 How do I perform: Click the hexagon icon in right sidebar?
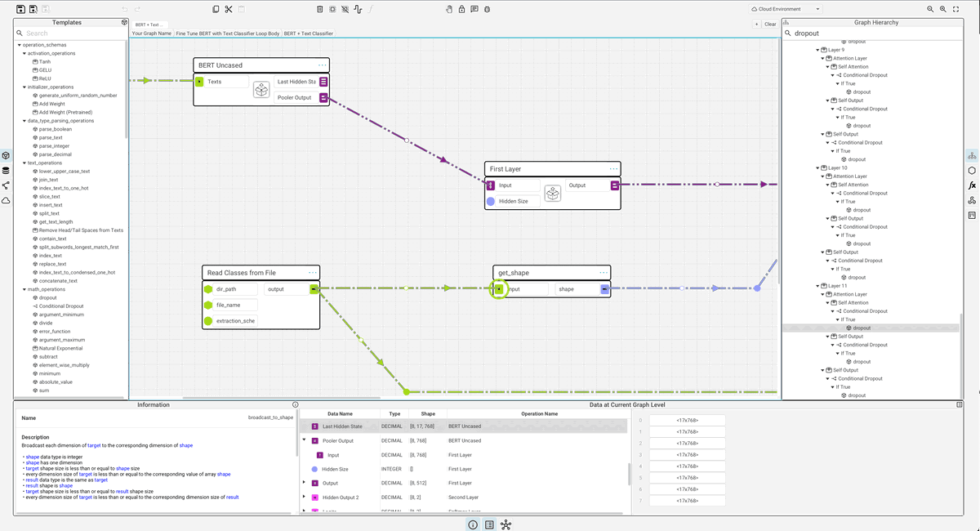pos(972,171)
